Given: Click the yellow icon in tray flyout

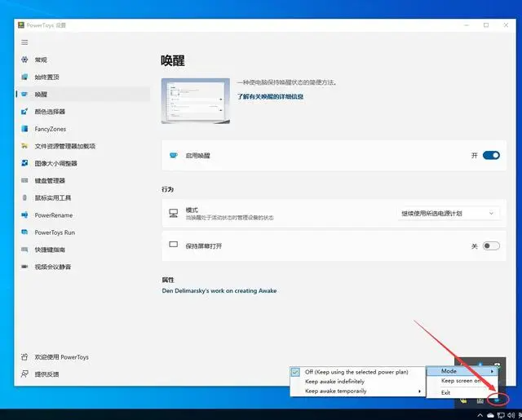Looking at the screenshot, I should 463,400.
